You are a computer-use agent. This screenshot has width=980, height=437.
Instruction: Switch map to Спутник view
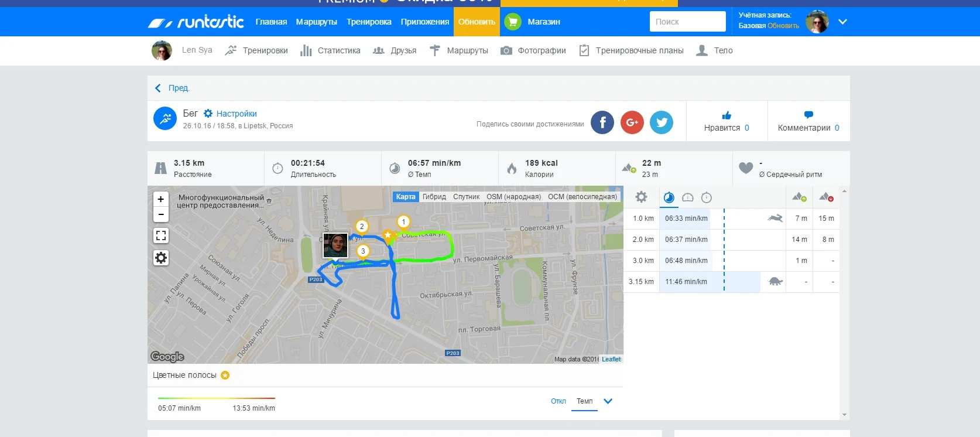[466, 197]
